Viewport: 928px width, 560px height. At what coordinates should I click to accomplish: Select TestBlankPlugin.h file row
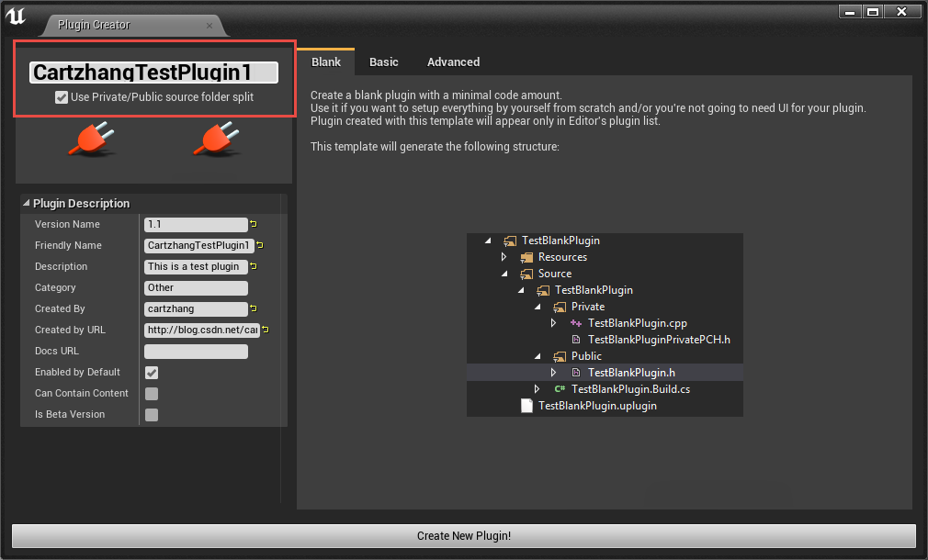pyautogui.click(x=605, y=373)
